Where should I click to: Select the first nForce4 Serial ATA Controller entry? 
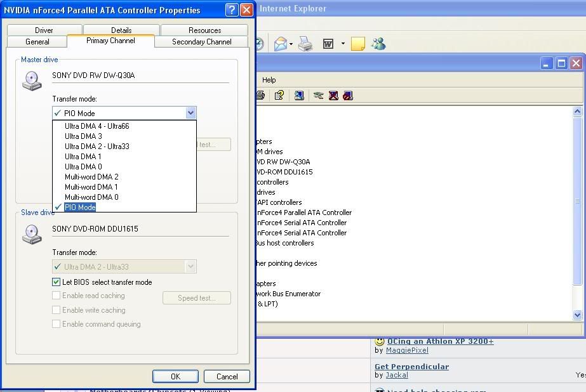pyautogui.click(x=302, y=223)
